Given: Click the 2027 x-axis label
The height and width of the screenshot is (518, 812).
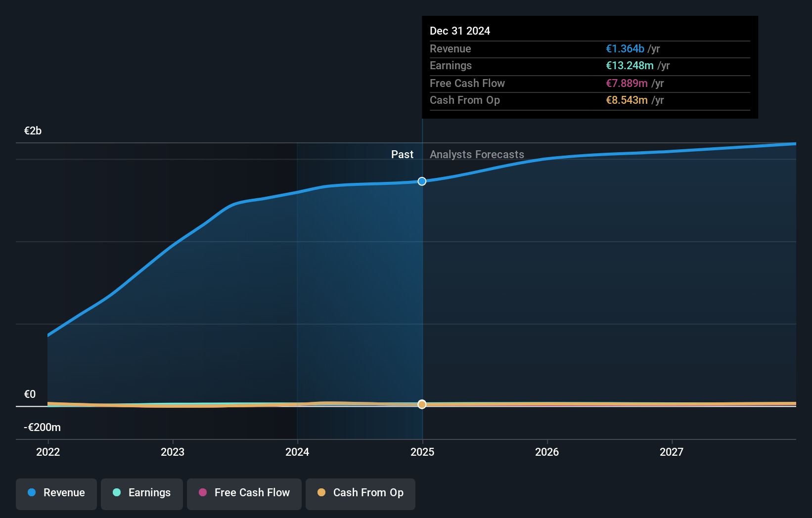Looking at the screenshot, I should point(672,452).
